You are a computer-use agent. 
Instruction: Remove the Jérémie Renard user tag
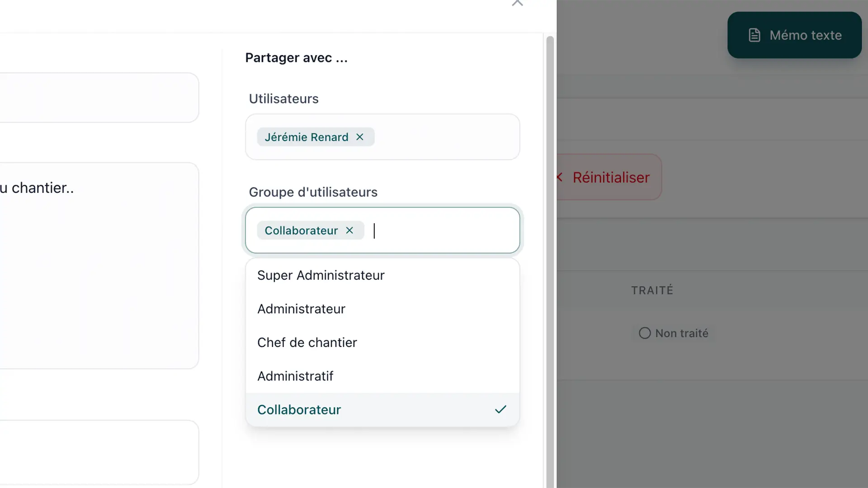click(x=360, y=137)
